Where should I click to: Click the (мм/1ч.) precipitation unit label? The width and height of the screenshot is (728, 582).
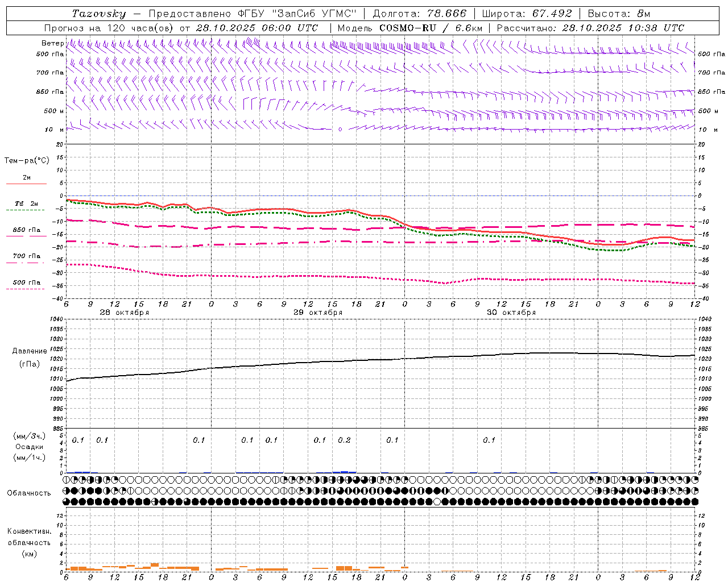[x=30, y=458]
